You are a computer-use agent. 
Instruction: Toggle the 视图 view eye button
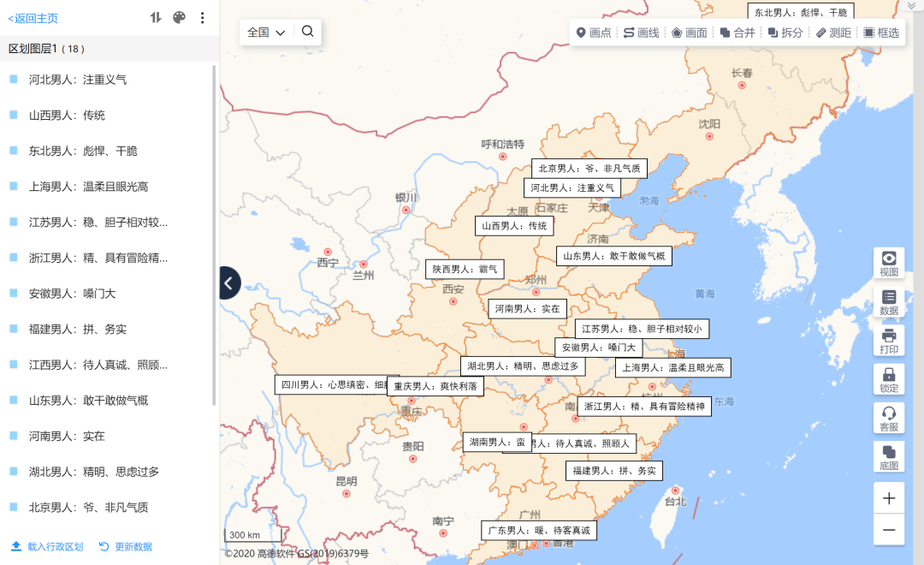(x=889, y=264)
